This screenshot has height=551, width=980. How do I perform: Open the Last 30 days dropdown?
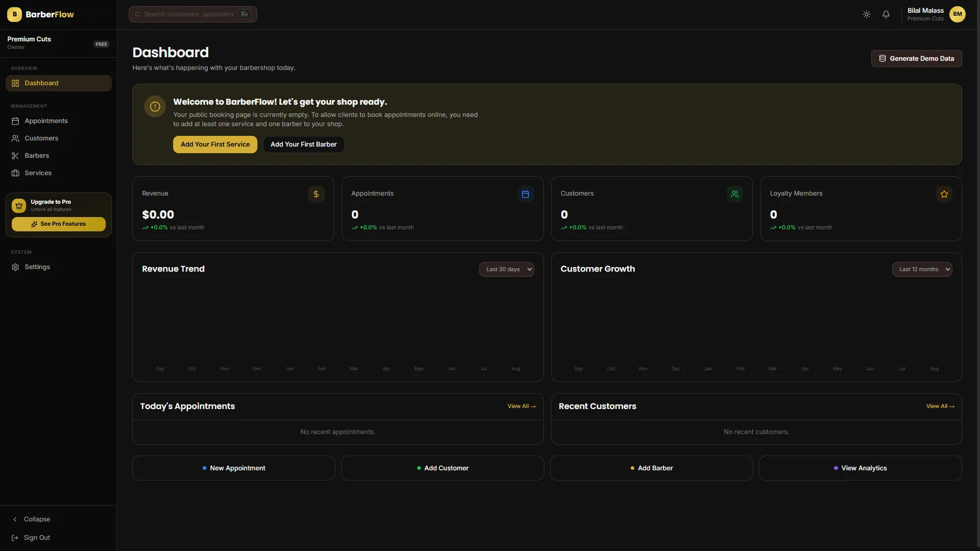[506, 269]
